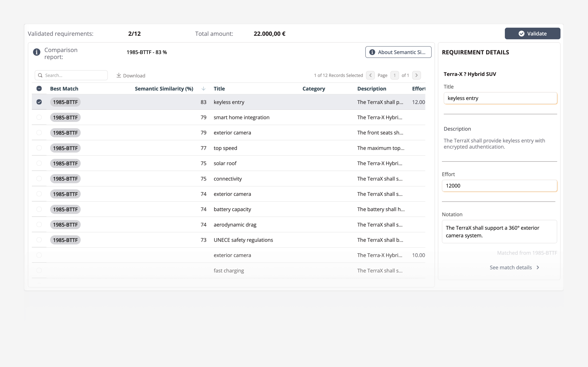Click the sort arrow next to Semantic Similarity
The height and width of the screenshot is (367, 588).
203,88
